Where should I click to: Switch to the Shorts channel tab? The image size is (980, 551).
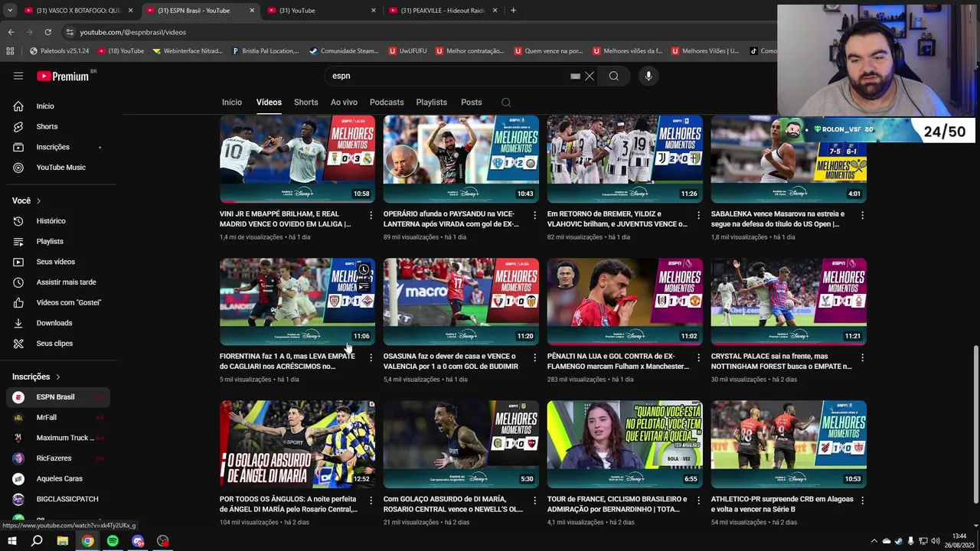coord(305,103)
